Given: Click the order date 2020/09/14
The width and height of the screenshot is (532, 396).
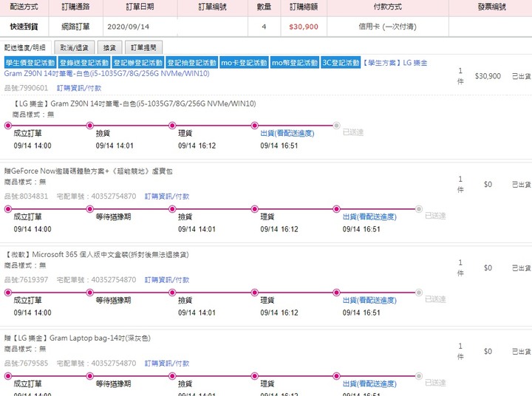Looking at the screenshot, I should (129, 27).
